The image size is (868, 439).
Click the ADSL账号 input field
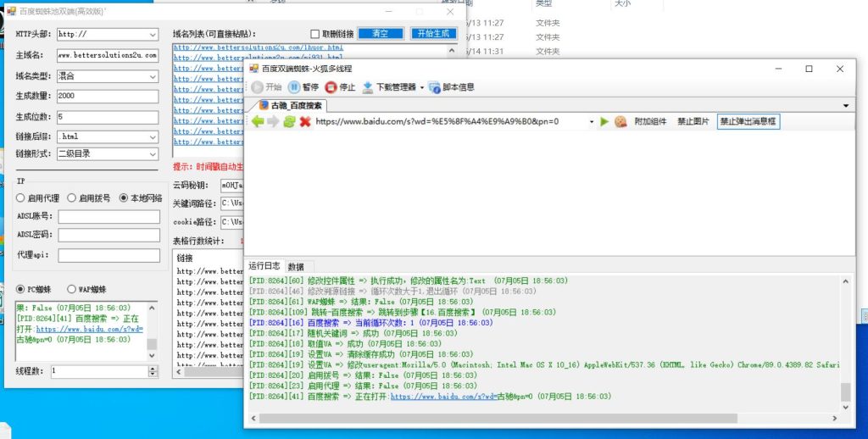pyautogui.click(x=109, y=216)
